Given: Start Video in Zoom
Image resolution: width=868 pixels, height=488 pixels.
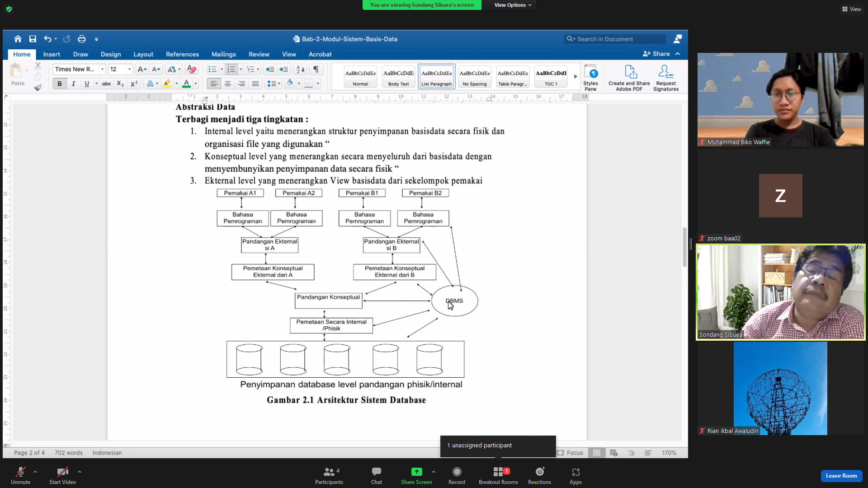Looking at the screenshot, I should point(62,476).
